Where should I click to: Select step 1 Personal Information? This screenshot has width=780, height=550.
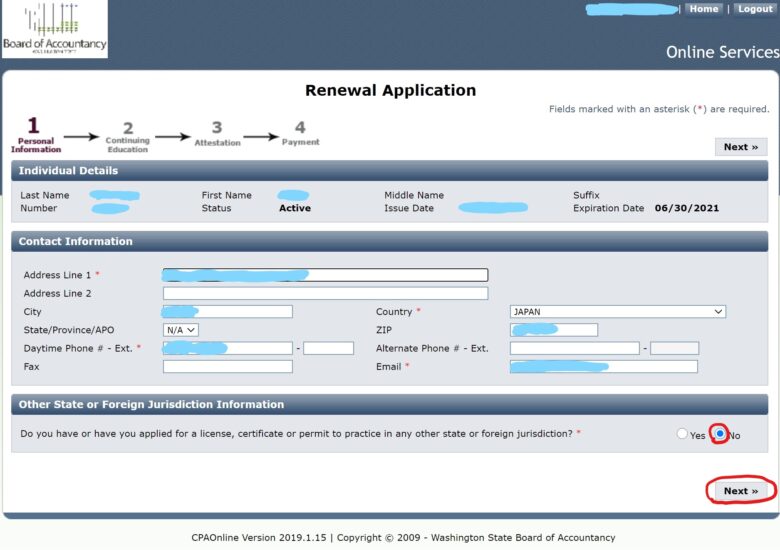click(36, 135)
